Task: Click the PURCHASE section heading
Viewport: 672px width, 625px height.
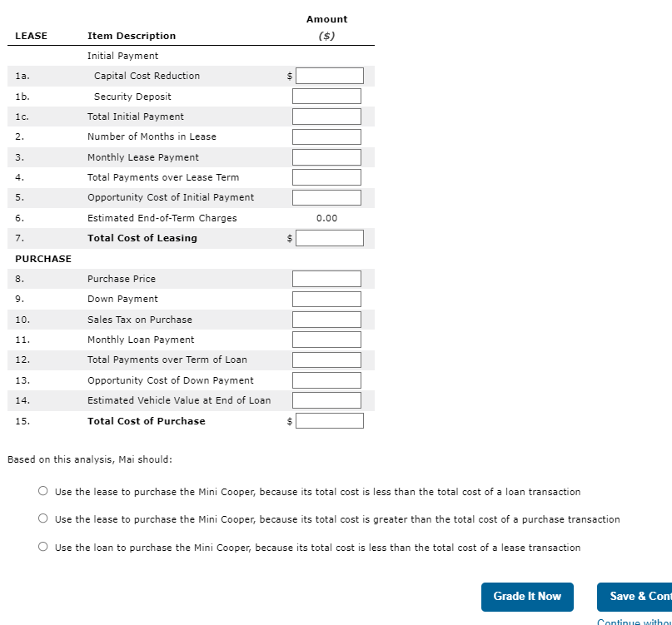Action: (43, 259)
